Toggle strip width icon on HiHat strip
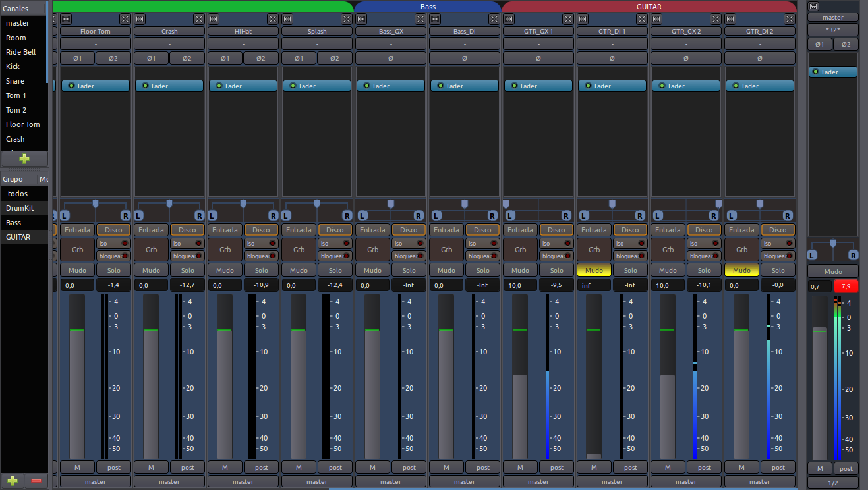Image resolution: width=868 pixels, height=490 pixels. pyautogui.click(x=214, y=19)
